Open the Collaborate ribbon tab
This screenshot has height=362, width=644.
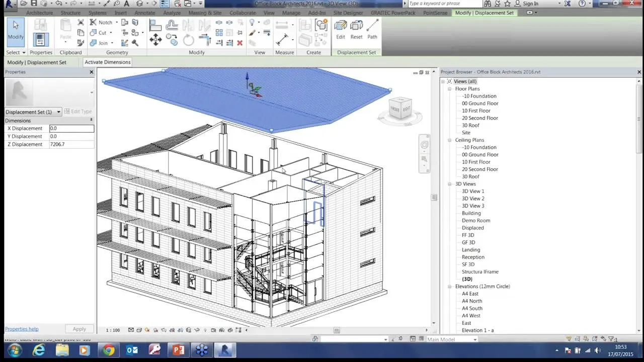[243, 13]
